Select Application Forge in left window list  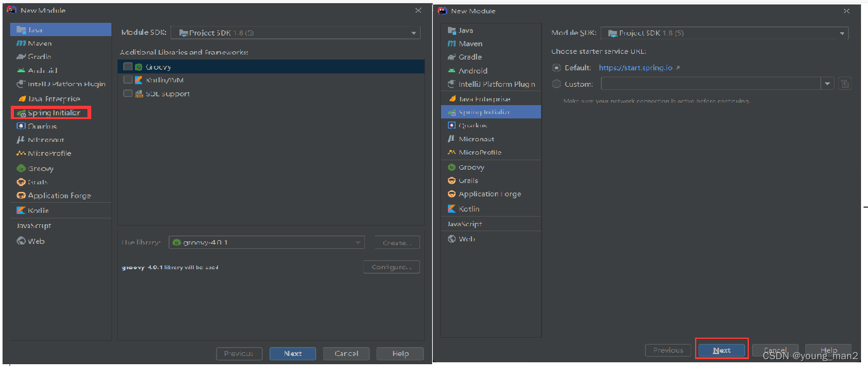pos(61,196)
